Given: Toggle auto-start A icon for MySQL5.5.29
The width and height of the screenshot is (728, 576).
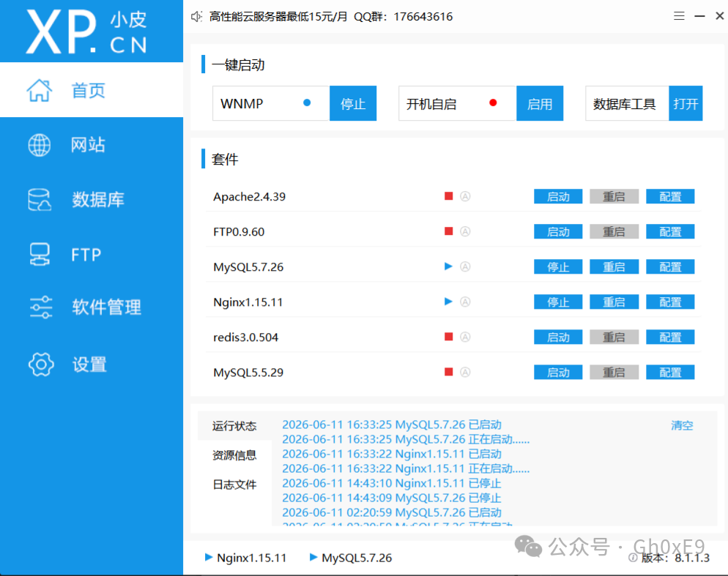Looking at the screenshot, I should [465, 373].
